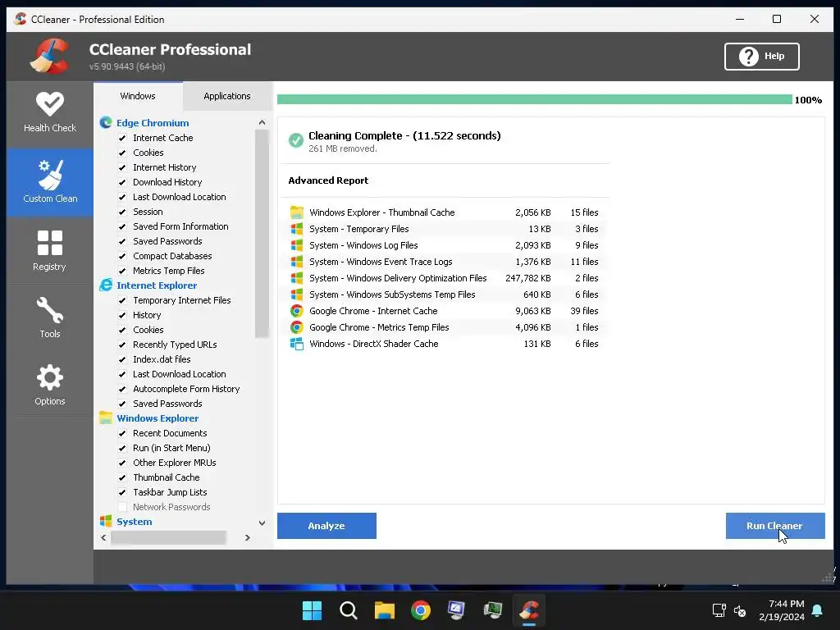Open the Tools wrench section
Viewport: 840px width, 630px height.
(50, 317)
